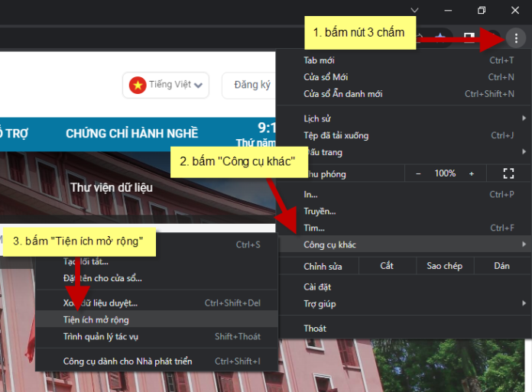Image resolution: width=532 pixels, height=392 pixels.
Task: Increase zoom with the plus button
Action: [x=472, y=173]
